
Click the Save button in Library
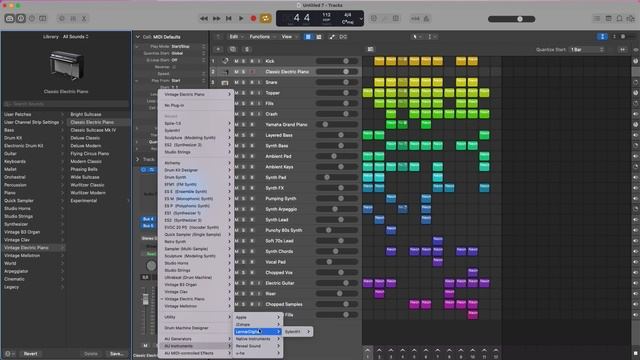(117, 353)
